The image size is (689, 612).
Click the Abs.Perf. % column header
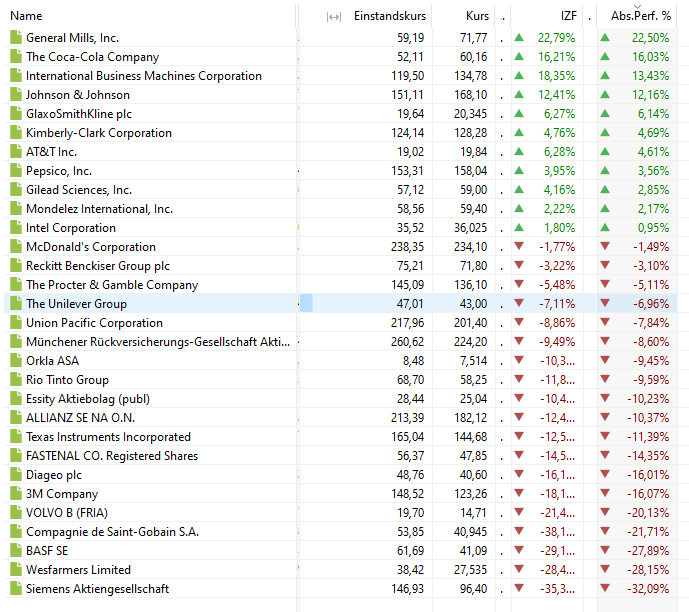click(641, 16)
